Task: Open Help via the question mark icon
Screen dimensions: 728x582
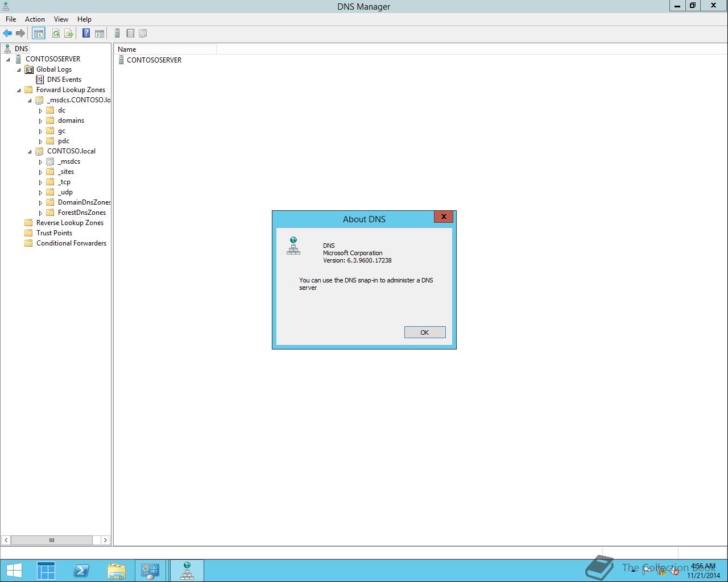Action: (86, 34)
